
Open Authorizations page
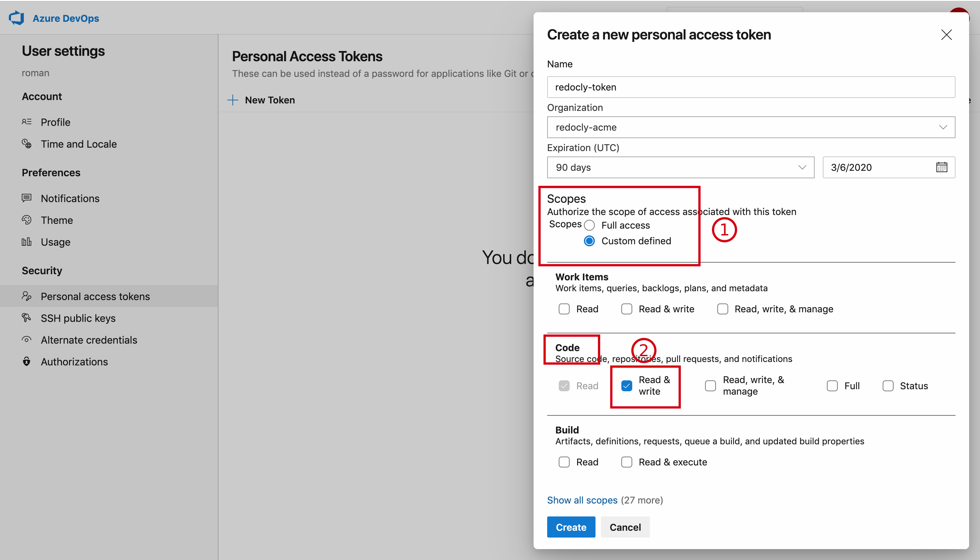pos(75,362)
